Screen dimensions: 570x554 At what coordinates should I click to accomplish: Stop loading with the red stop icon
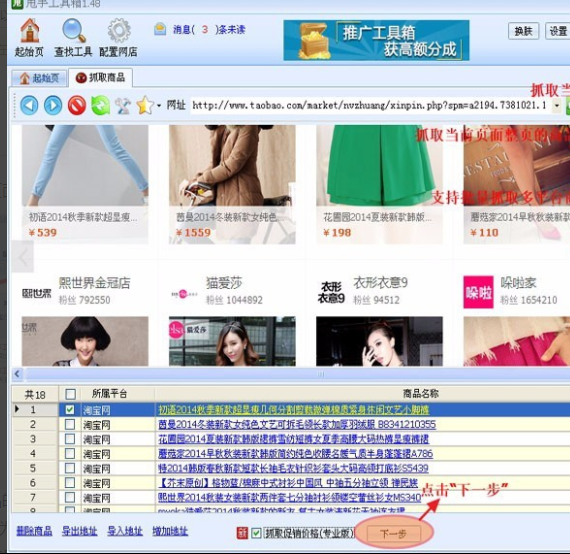click(x=77, y=105)
